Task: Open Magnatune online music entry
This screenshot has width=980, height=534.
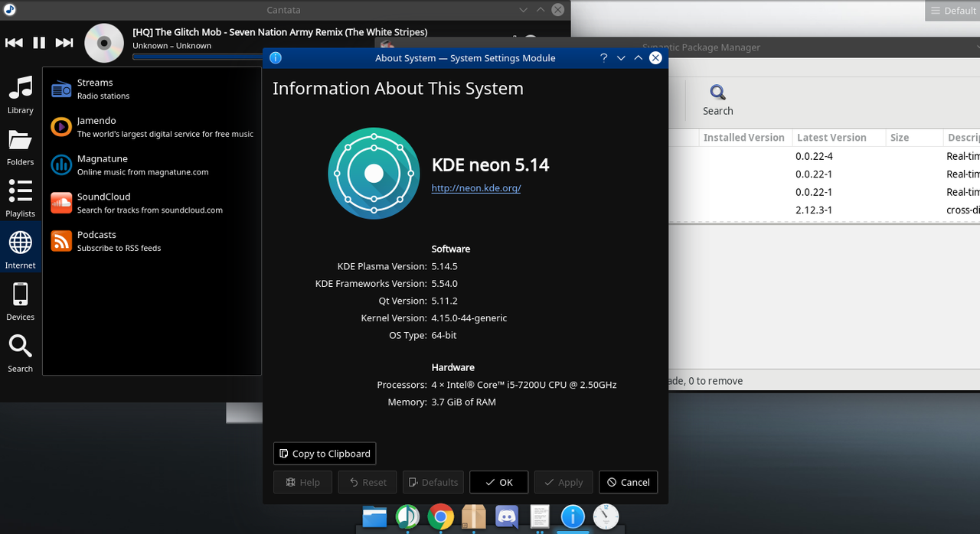Action: coord(152,165)
